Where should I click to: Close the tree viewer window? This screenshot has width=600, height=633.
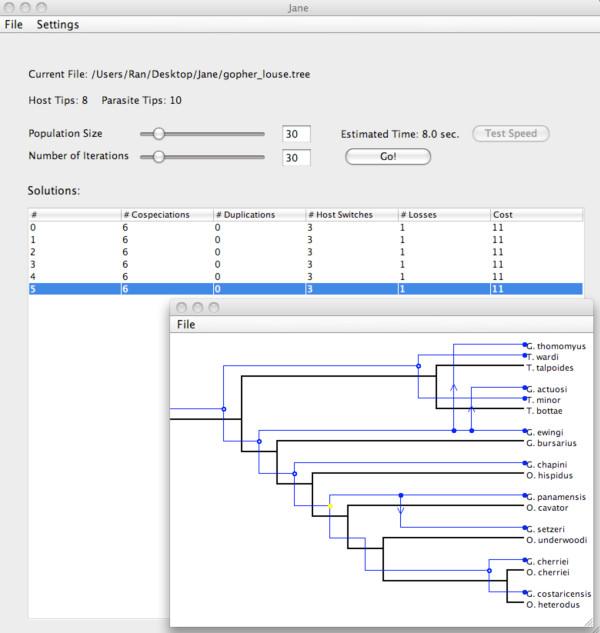(181, 307)
